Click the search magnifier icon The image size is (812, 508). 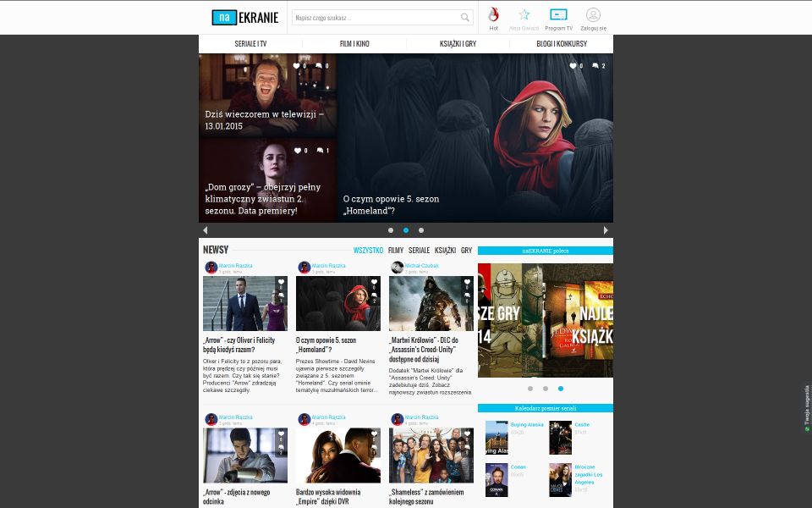point(465,18)
